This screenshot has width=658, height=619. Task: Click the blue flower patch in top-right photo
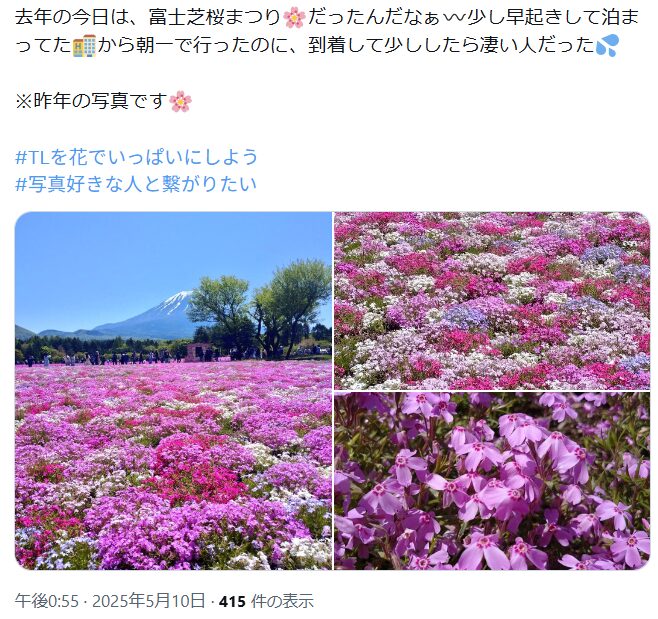tap(467, 317)
